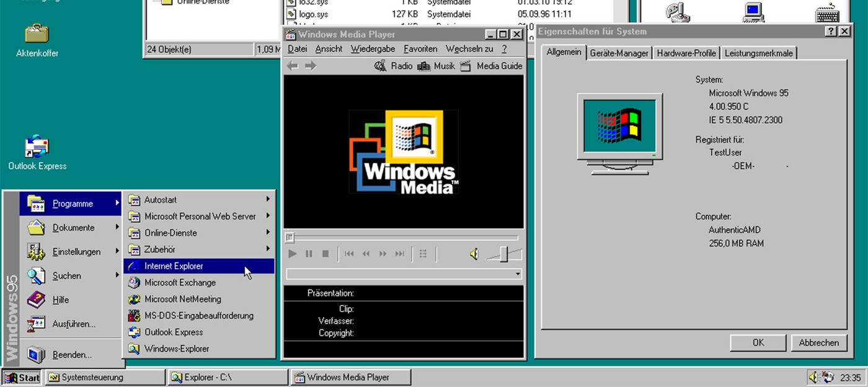Click the Fast Forward button in Media Player
The height and width of the screenshot is (387, 868).
383,254
